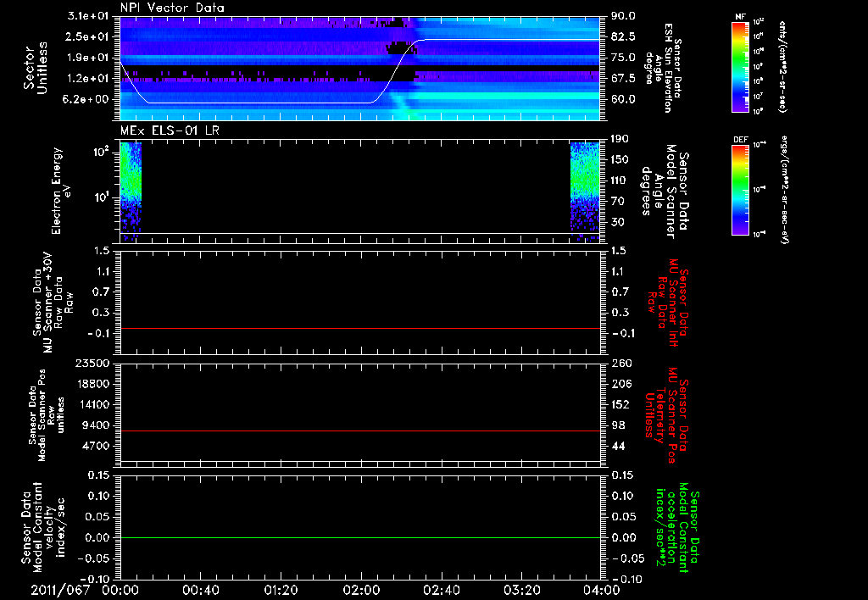868x600 pixels.
Task: Click the 60.0 sun elevation tick label
Action: tap(623, 100)
